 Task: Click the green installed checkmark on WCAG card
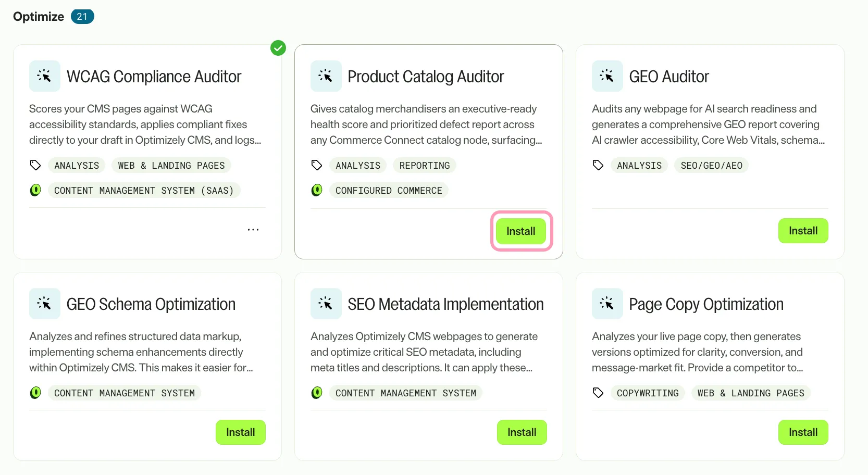click(x=278, y=48)
